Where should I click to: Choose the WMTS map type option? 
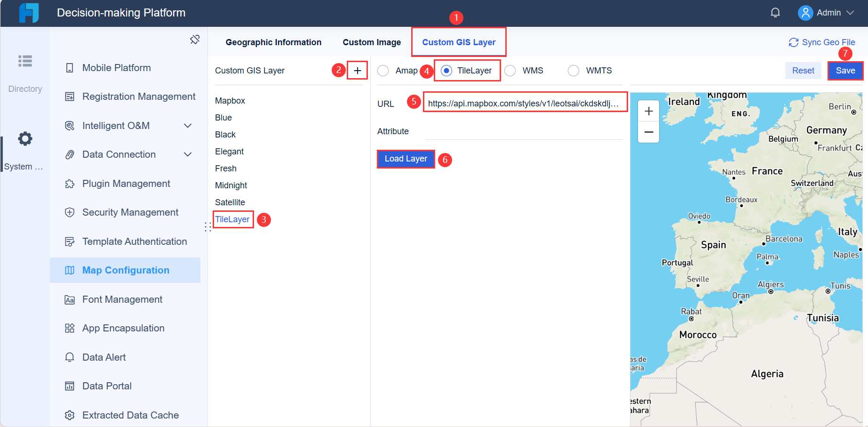click(573, 70)
